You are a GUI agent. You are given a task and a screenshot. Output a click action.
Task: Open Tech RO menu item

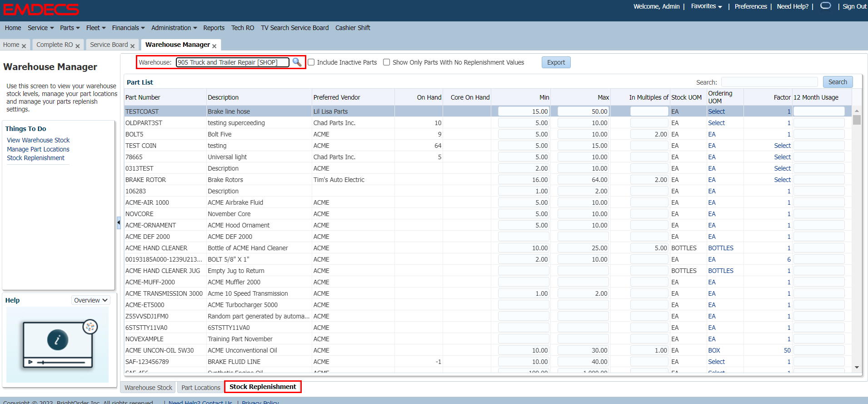(243, 28)
